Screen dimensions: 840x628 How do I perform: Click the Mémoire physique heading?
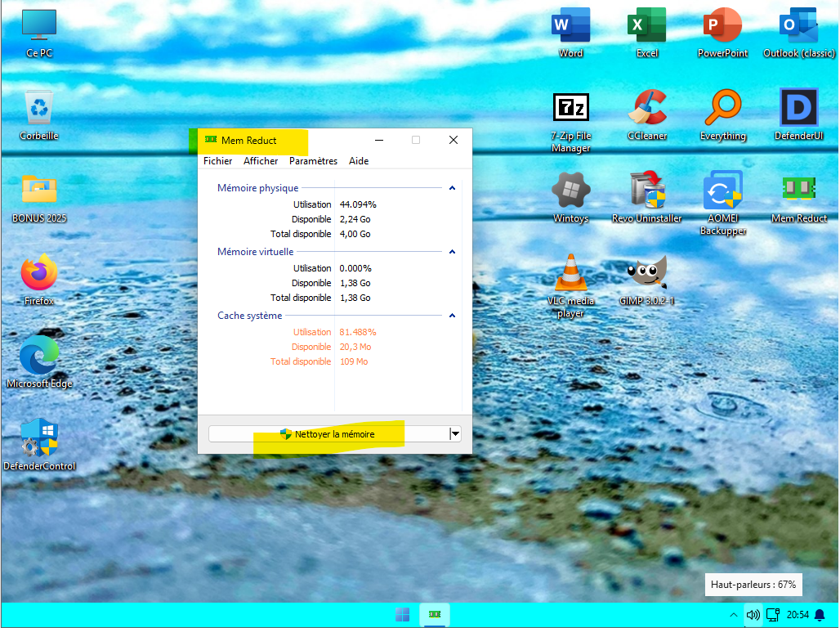[257, 188]
